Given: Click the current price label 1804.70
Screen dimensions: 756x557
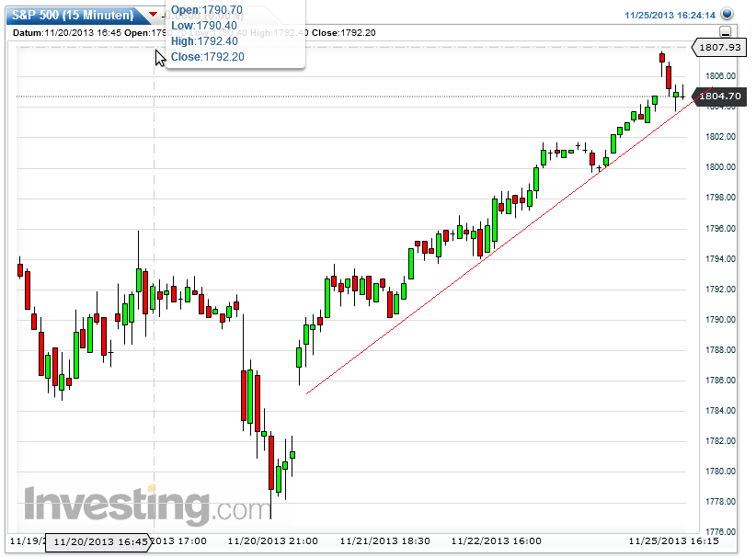Looking at the screenshot, I should point(719,96).
